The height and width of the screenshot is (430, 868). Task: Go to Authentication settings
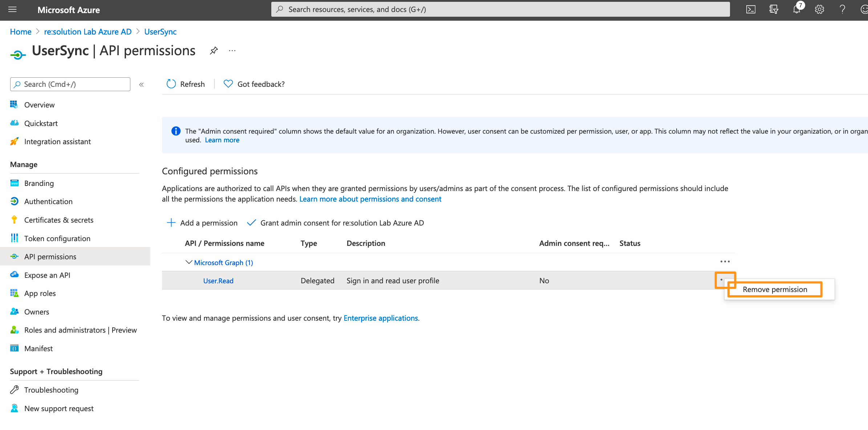click(x=48, y=202)
